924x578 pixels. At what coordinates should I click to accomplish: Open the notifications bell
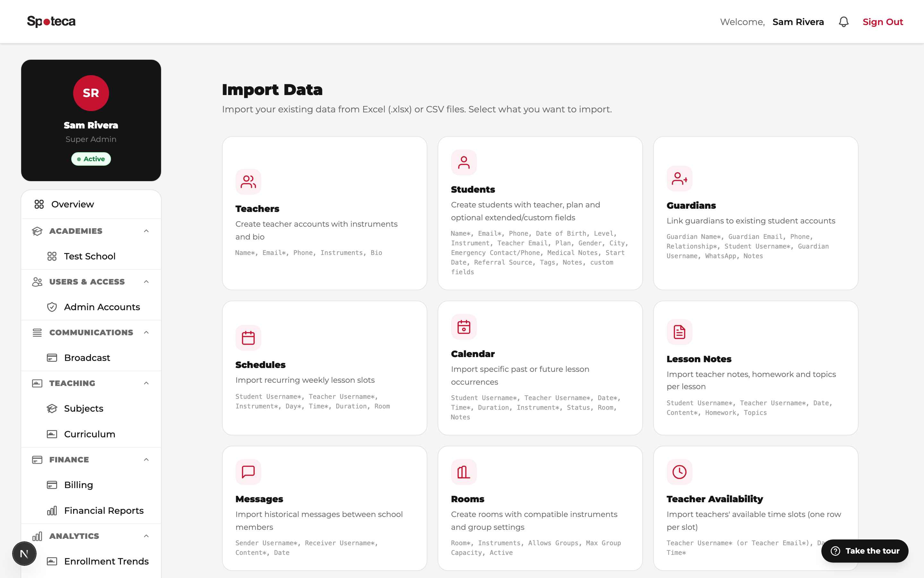point(843,22)
